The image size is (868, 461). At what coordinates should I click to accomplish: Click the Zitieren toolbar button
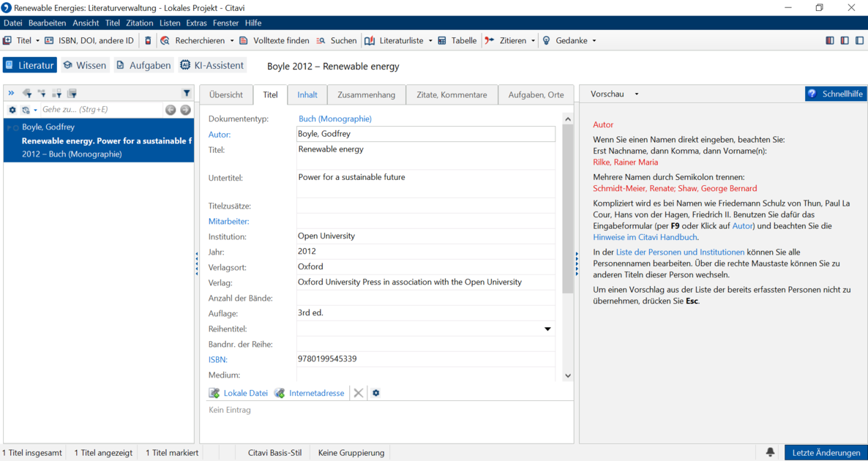[x=506, y=40]
